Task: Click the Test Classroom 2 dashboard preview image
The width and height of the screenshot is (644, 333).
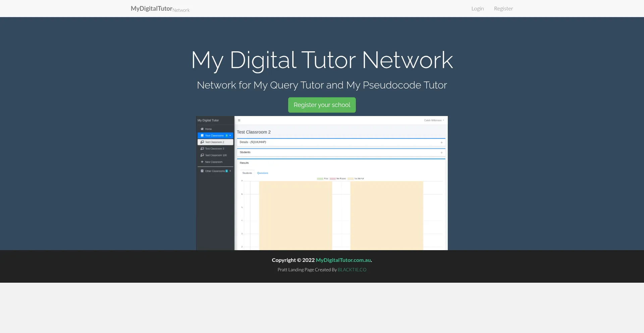Action: (322, 183)
